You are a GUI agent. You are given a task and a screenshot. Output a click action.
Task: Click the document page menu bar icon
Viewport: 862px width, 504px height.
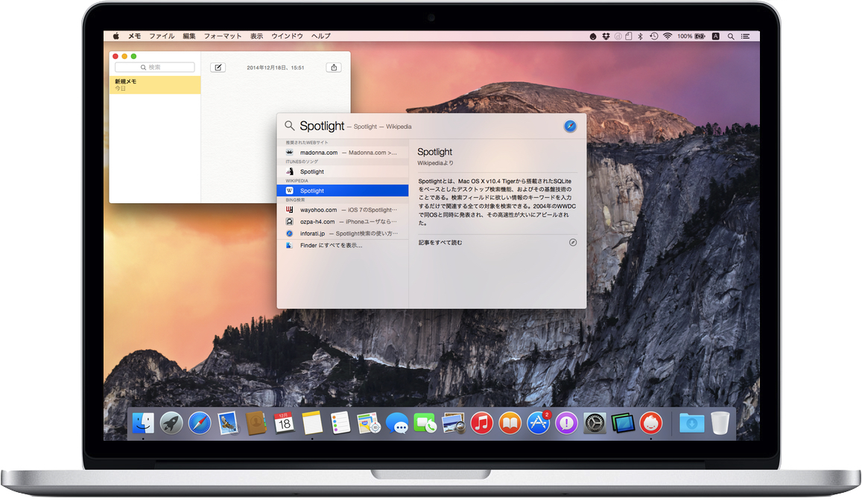[x=628, y=36]
